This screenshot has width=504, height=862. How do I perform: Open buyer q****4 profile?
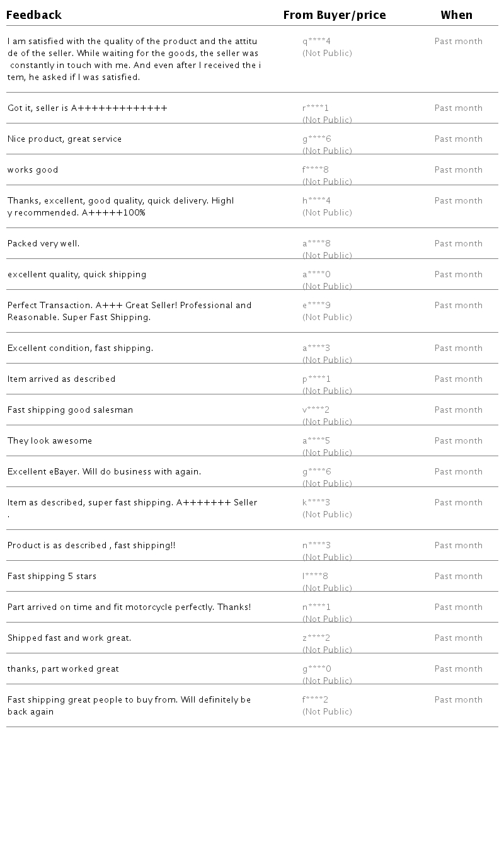pos(316,42)
